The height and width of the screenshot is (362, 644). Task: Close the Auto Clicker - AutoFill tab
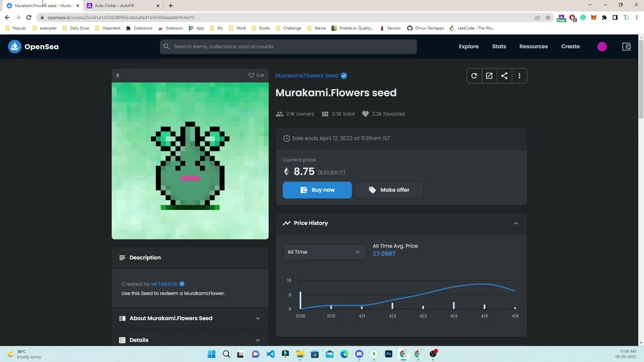click(x=157, y=6)
